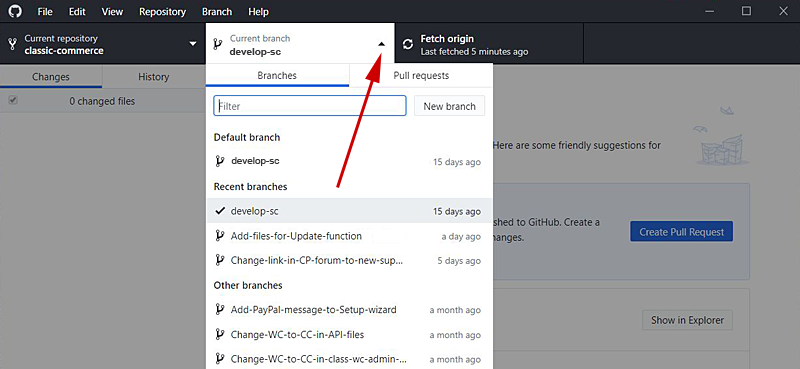Click branch icon next to Add-files-for-Update-function
This screenshot has width=800, height=369.
click(x=220, y=236)
